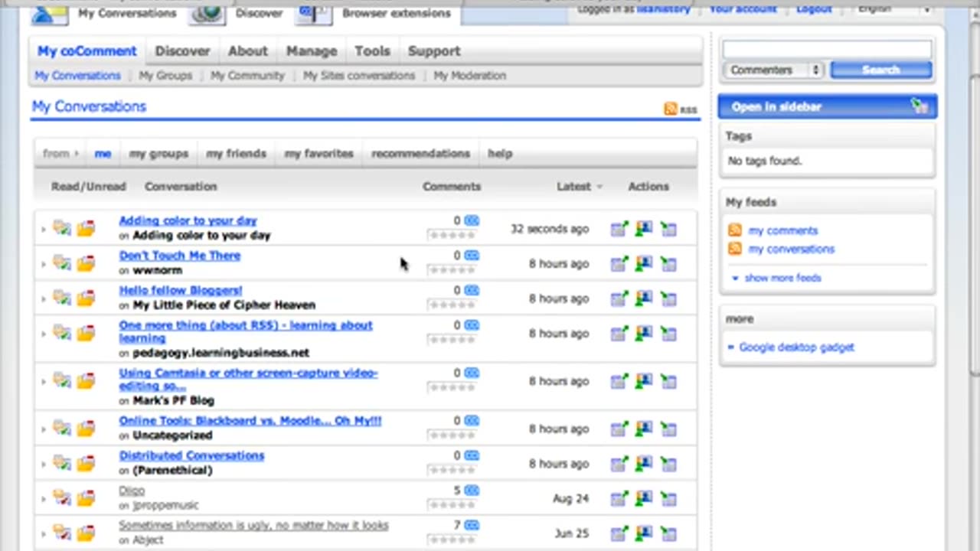
Task: Click last action icon in Sometimes information is ugly row
Action: point(669,533)
